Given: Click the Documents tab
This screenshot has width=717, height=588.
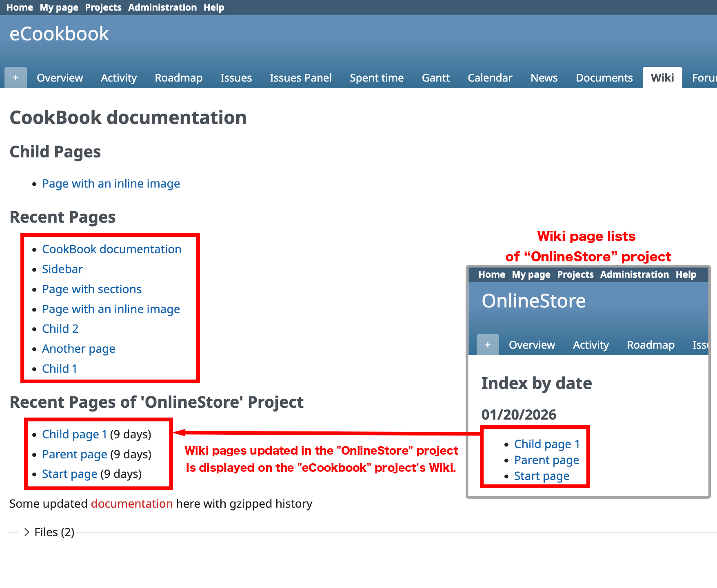Looking at the screenshot, I should (604, 77).
